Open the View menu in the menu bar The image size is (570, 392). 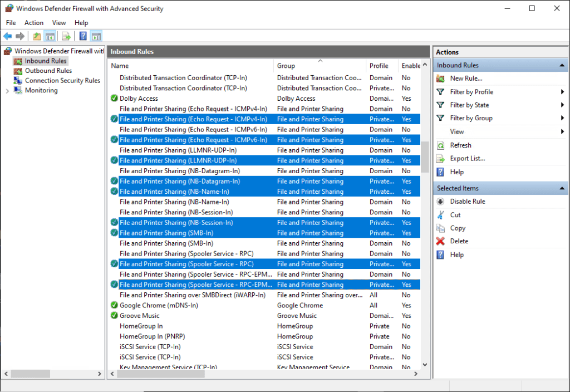[x=59, y=23]
